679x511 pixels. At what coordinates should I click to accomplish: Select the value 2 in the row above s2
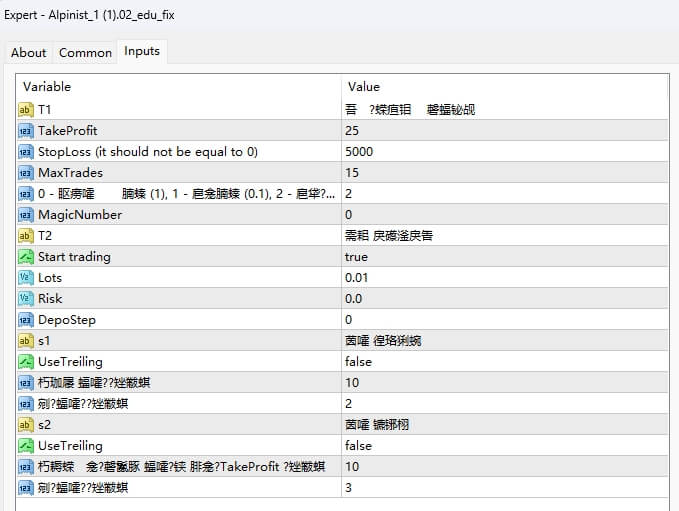pyautogui.click(x=349, y=404)
